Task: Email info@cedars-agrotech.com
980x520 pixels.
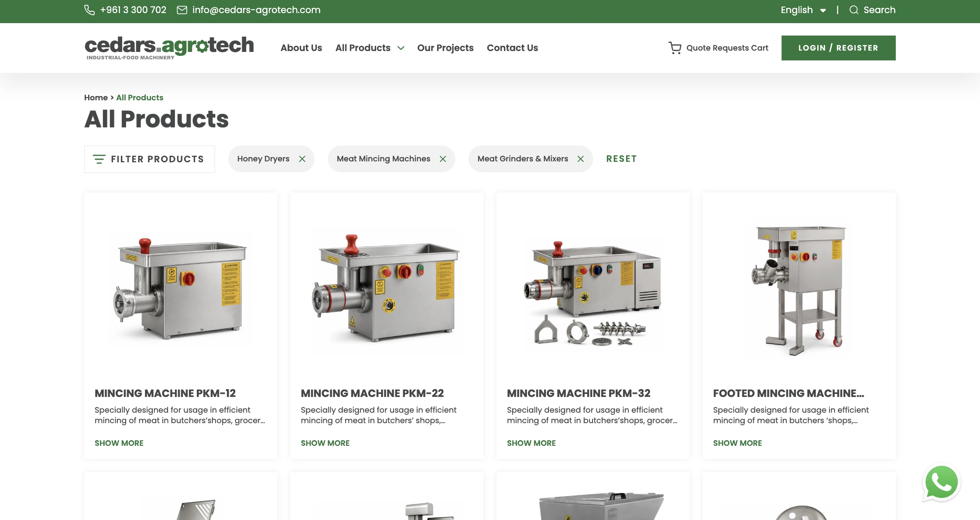Action: tap(257, 10)
